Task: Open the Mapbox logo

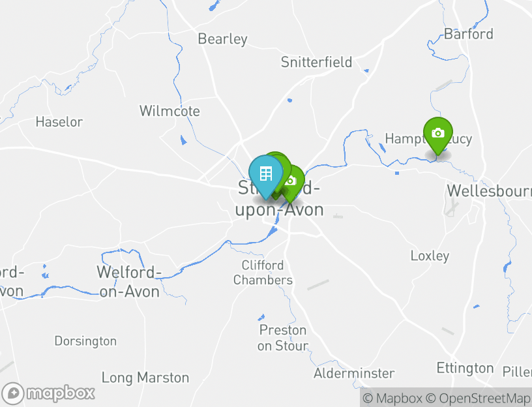Action: tap(48, 393)
